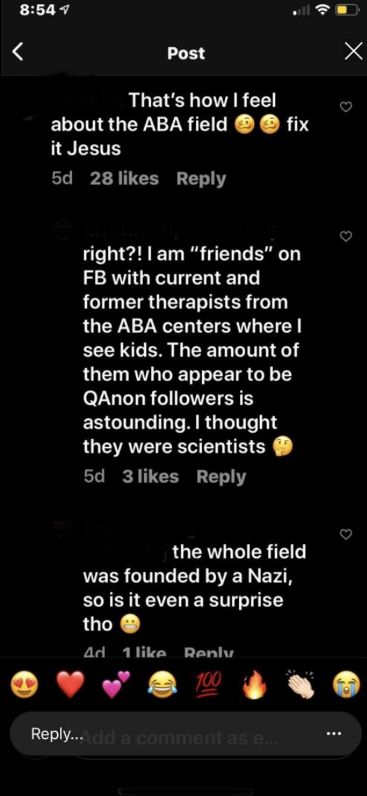The height and width of the screenshot is (796, 367).
Task: Reply to the comment with 28 likes
Action: (x=201, y=179)
